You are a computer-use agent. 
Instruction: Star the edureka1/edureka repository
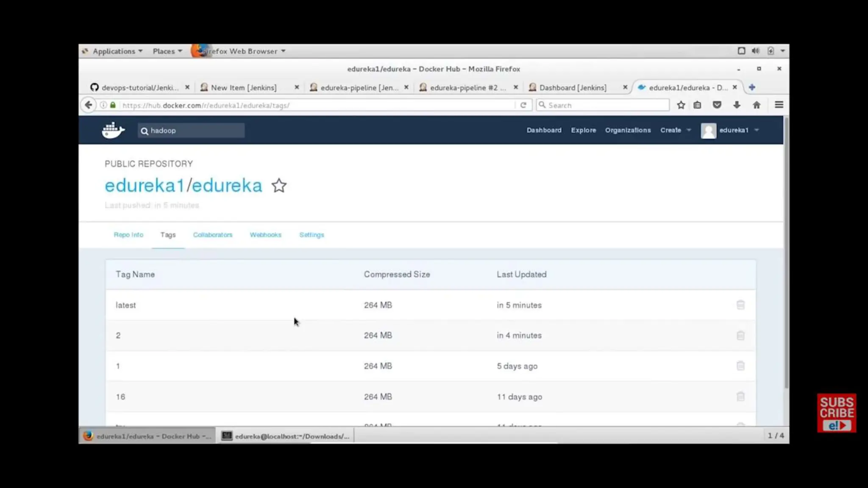click(x=279, y=186)
